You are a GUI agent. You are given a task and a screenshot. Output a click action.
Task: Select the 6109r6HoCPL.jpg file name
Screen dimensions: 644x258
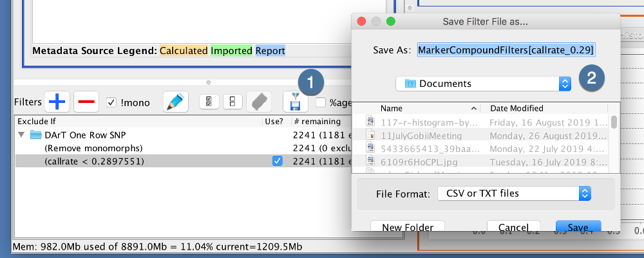point(419,162)
